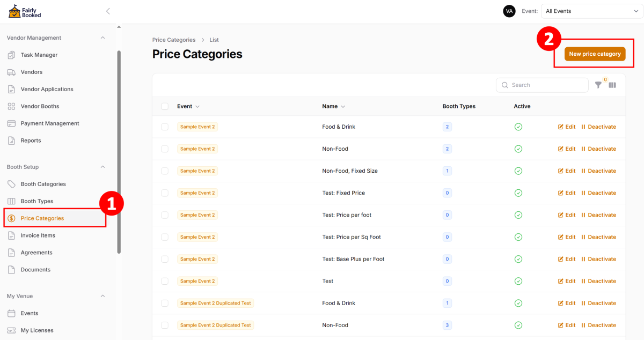This screenshot has width=644, height=340.
Task: Select the Test: Fixed Price row checkbox
Action: [x=165, y=193]
